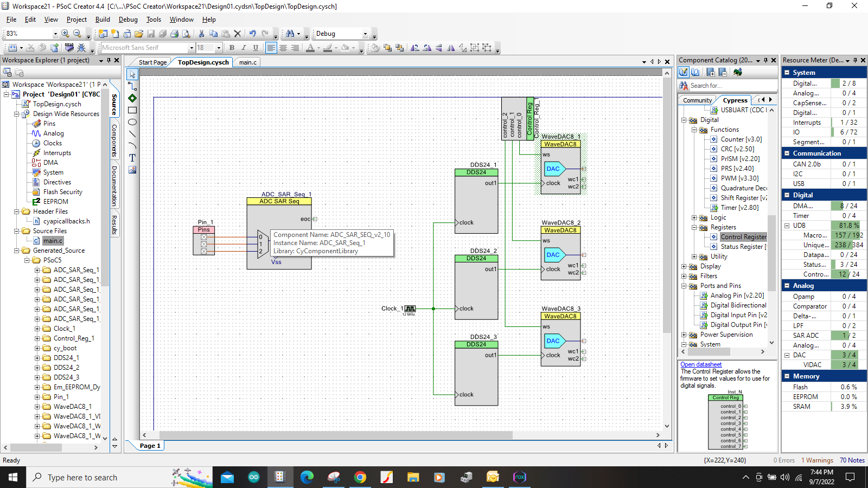Zoom in using magnifier plus icon
Screen dimensions: 868x488
pos(65,34)
